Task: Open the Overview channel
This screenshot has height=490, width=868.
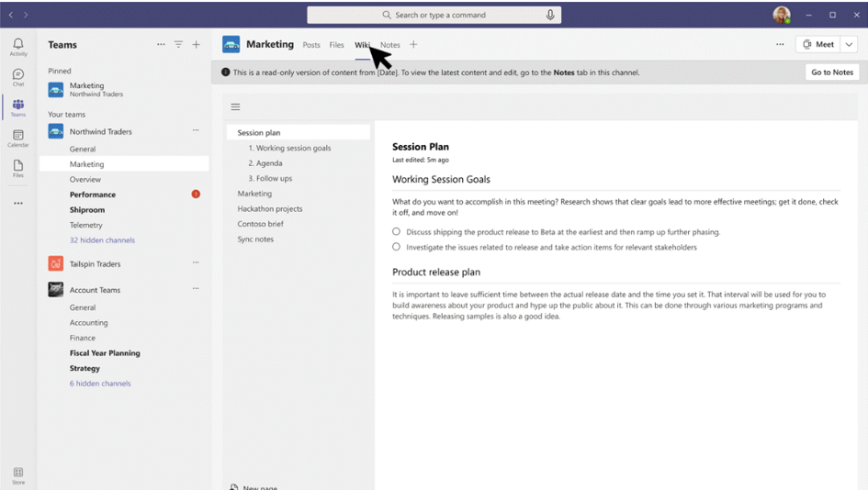Action: pos(85,179)
